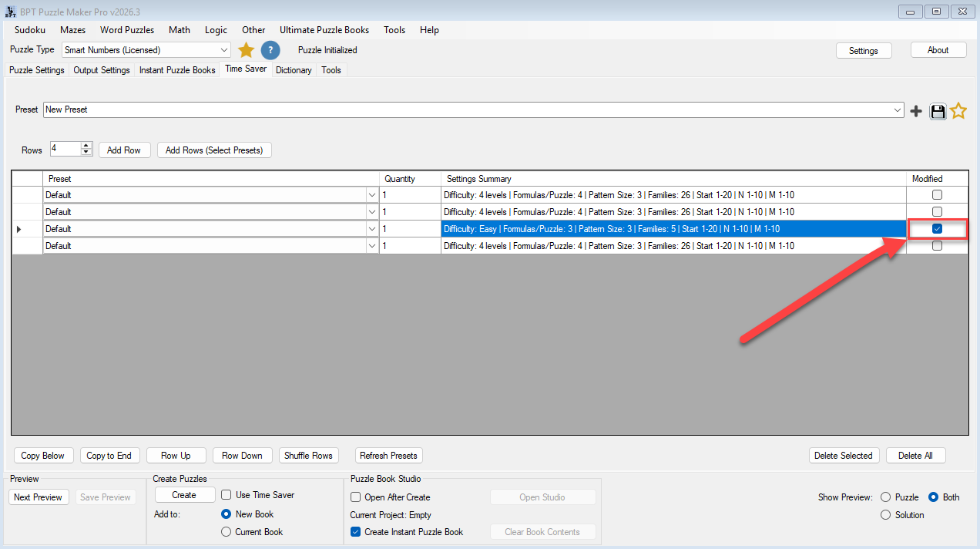Open the Mazes menu
The image size is (980, 549).
[x=73, y=30]
